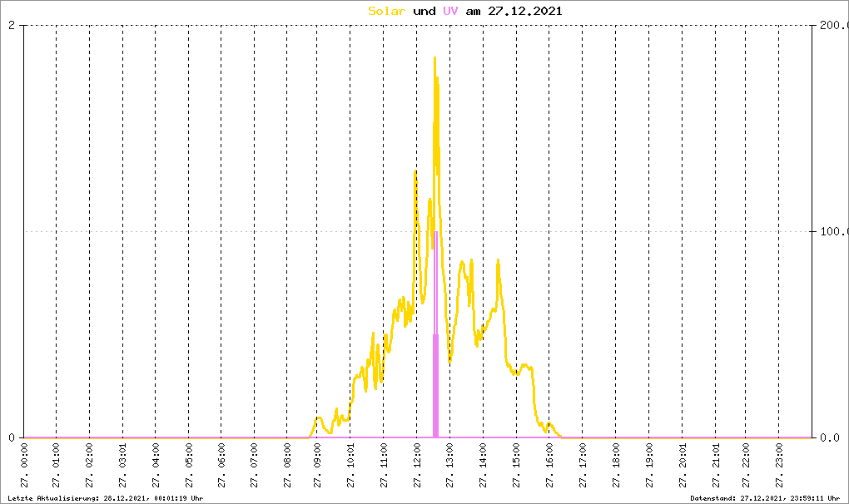
Task: Click the '27. 05:00' time axis label
Action: 189,465
